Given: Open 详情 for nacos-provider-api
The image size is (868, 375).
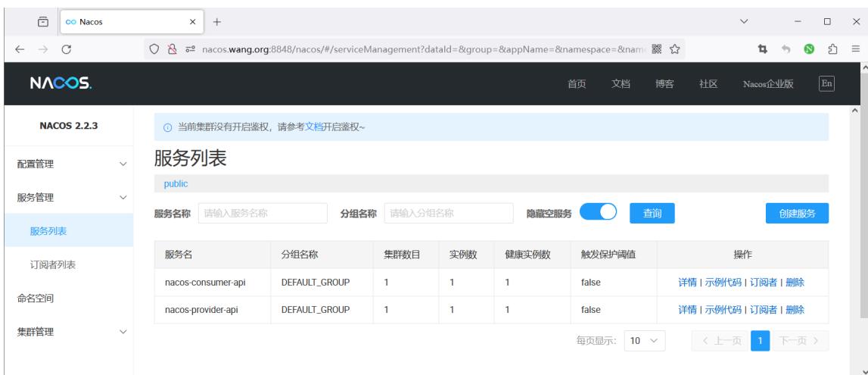Looking at the screenshot, I should coord(688,310).
